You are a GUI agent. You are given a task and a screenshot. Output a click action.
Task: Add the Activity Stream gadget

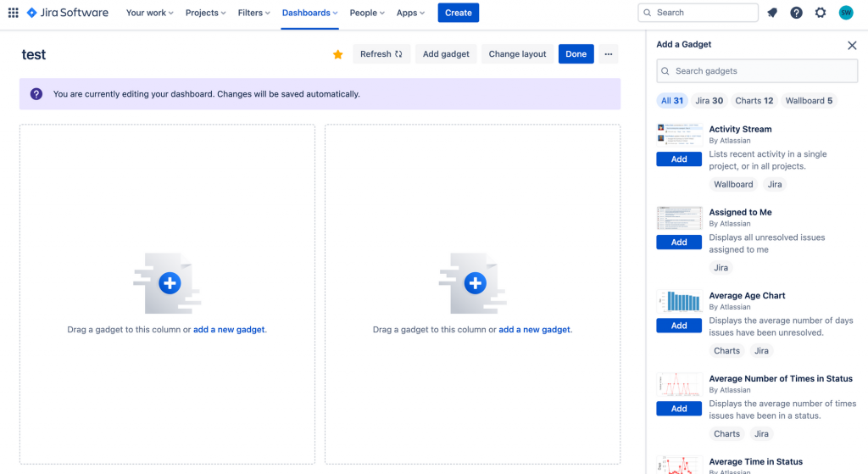coord(679,159)
